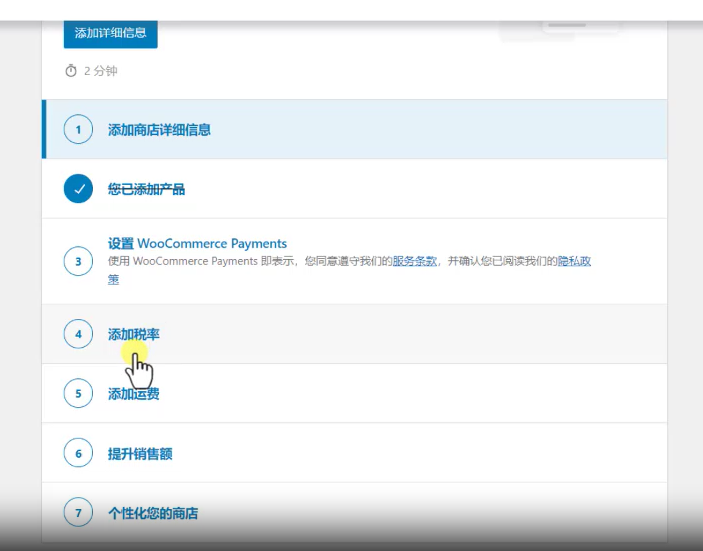
Task: Open the 隐私政策 link
Action: (574, 261)
